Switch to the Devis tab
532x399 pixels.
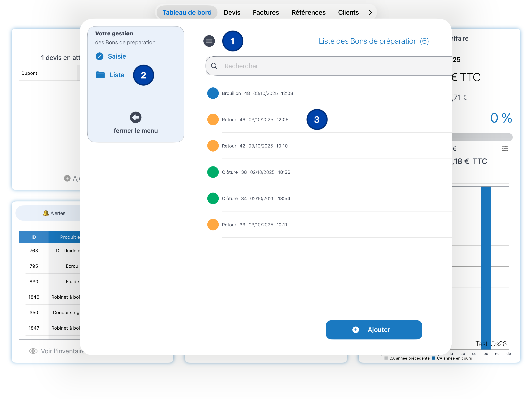pyautogui.click(x=232, y=13)
